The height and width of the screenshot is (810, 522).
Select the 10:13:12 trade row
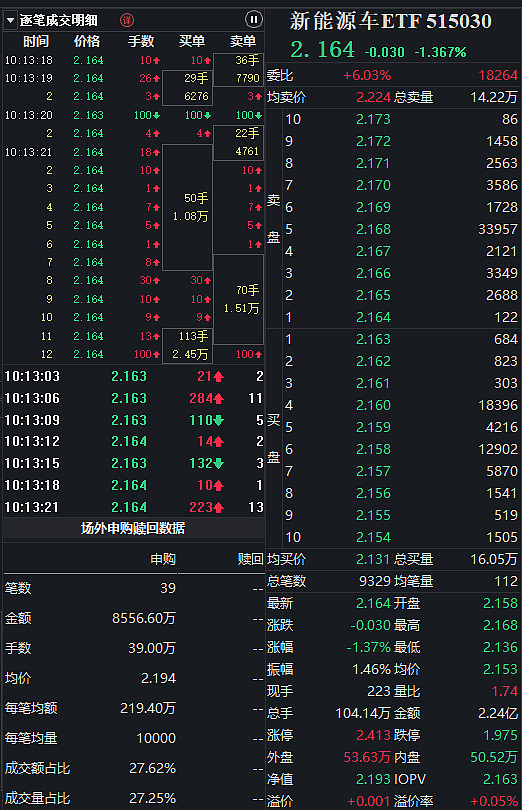pos(134,441)
